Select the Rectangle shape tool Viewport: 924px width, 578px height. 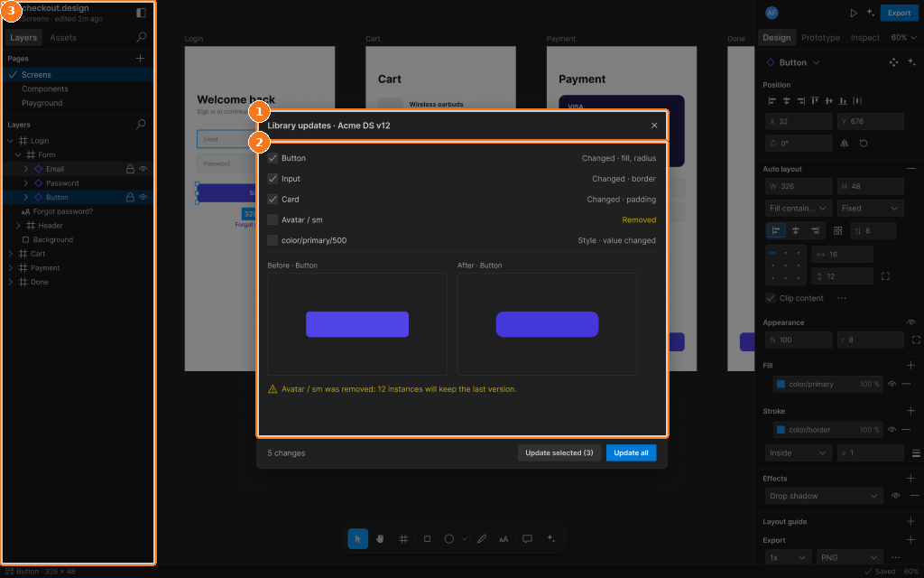click(x=427, y=538)
